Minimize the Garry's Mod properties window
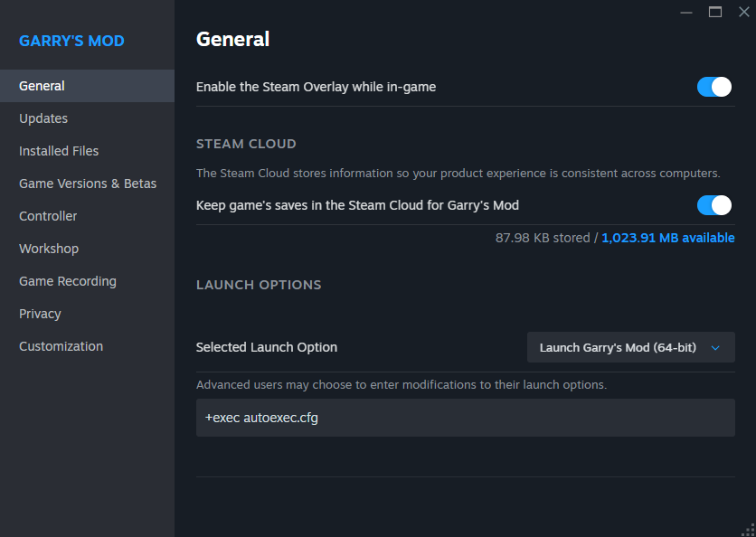 click(687, 12)
